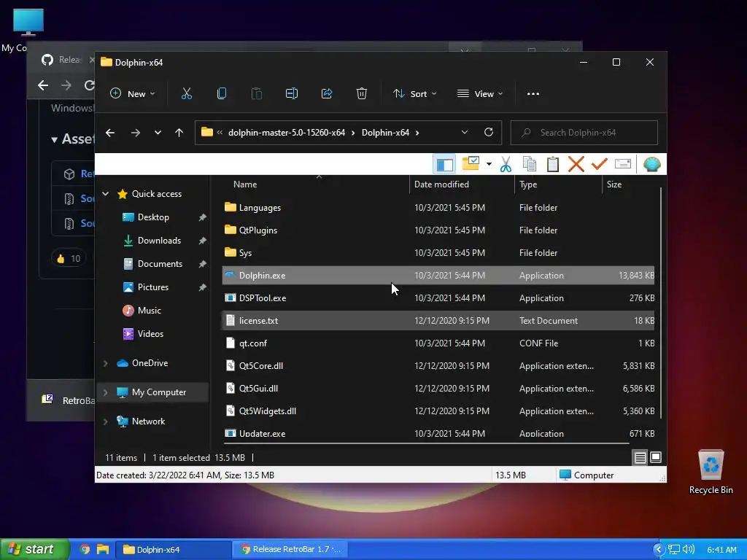
Task: Click the Start button on taskbar
Action: click(x=35, y=549)
